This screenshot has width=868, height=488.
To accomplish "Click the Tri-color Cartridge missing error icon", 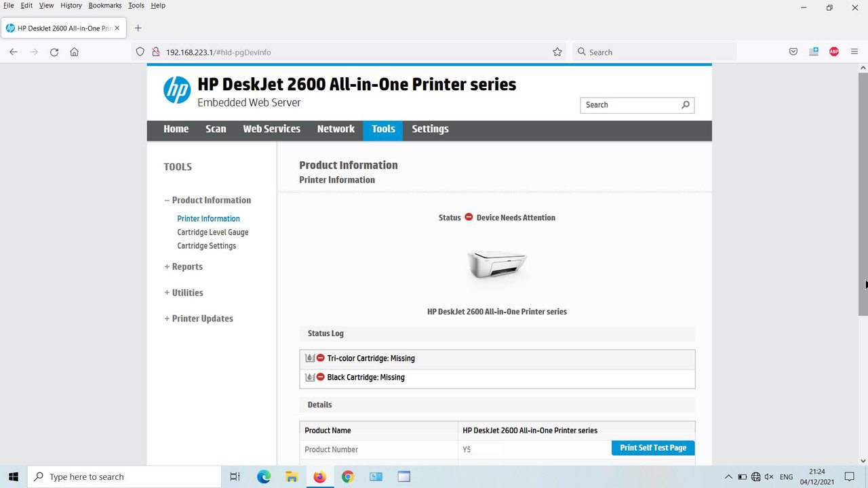I will (321, 358).
